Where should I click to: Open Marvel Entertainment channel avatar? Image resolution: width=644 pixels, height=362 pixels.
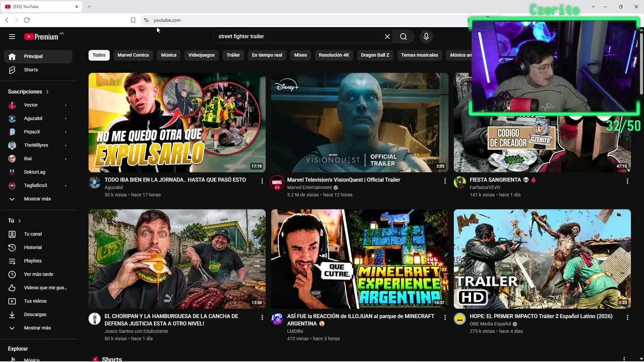click(x=277, y=183)
